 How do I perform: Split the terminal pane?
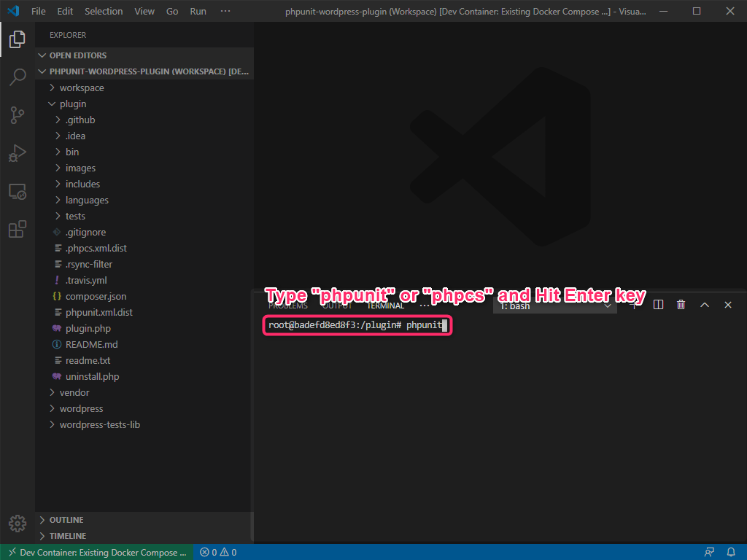coord(658,305)
